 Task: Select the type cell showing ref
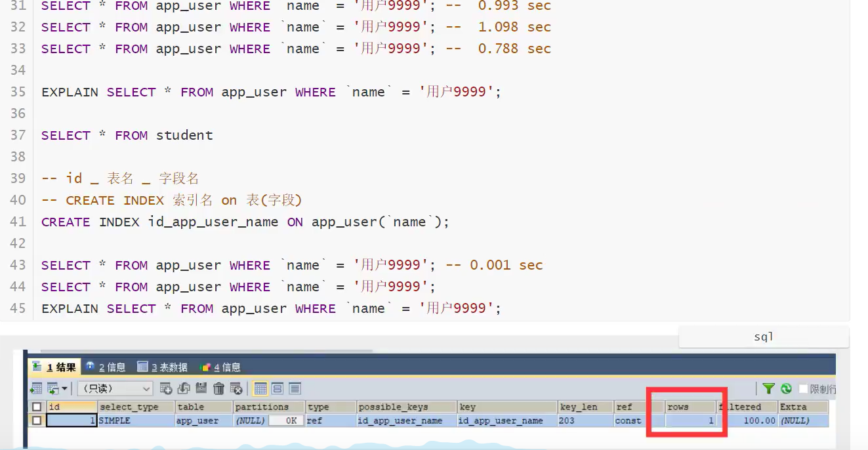pyautogui.click(x=331, y=420)
